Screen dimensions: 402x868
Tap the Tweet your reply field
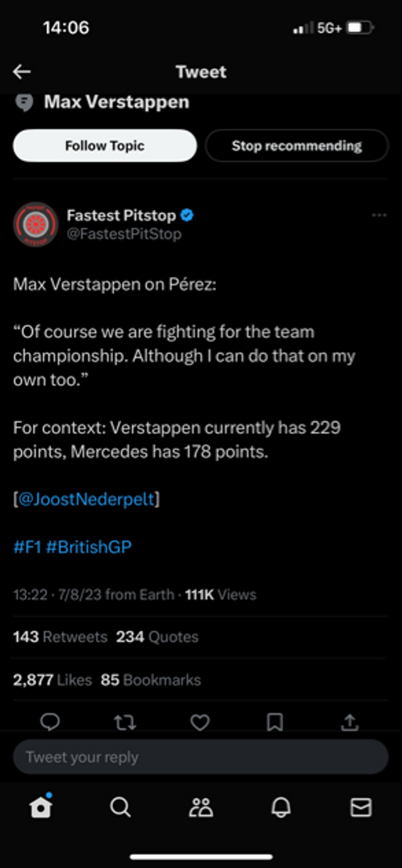point(201,757)
